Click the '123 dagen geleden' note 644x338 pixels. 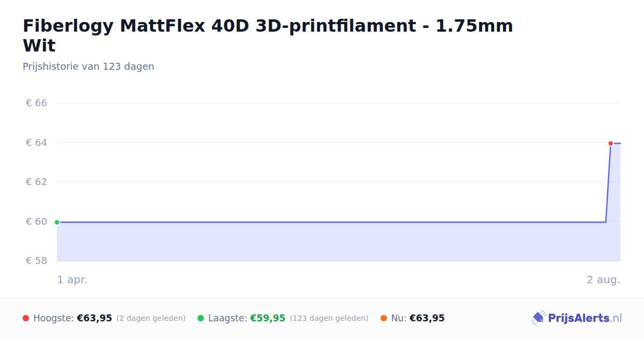329,318
